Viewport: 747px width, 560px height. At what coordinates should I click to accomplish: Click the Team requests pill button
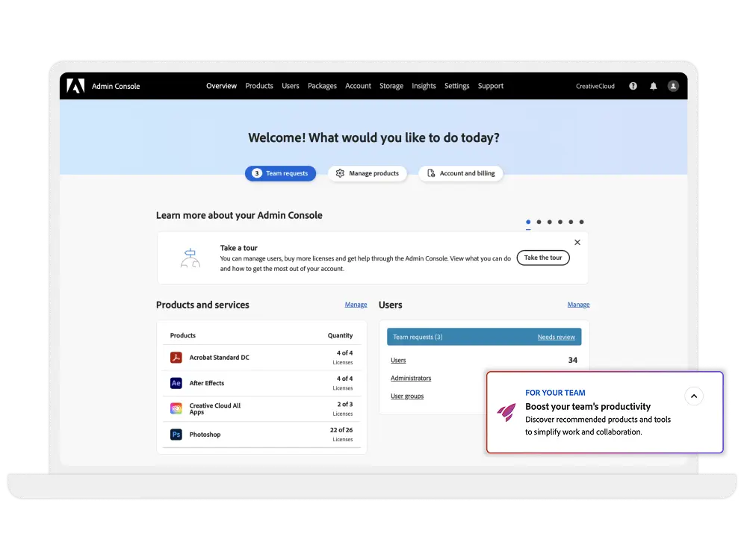coord(280,173)
